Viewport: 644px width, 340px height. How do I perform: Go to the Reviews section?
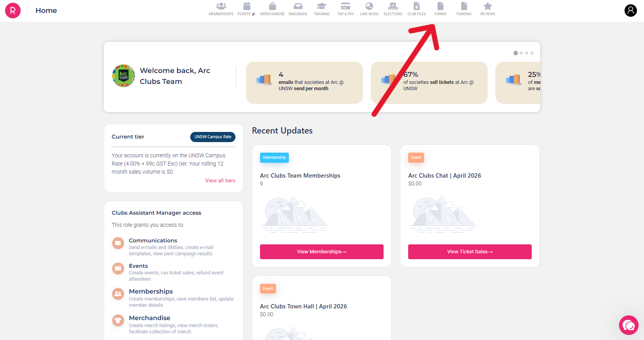click(x=488, y=9)
